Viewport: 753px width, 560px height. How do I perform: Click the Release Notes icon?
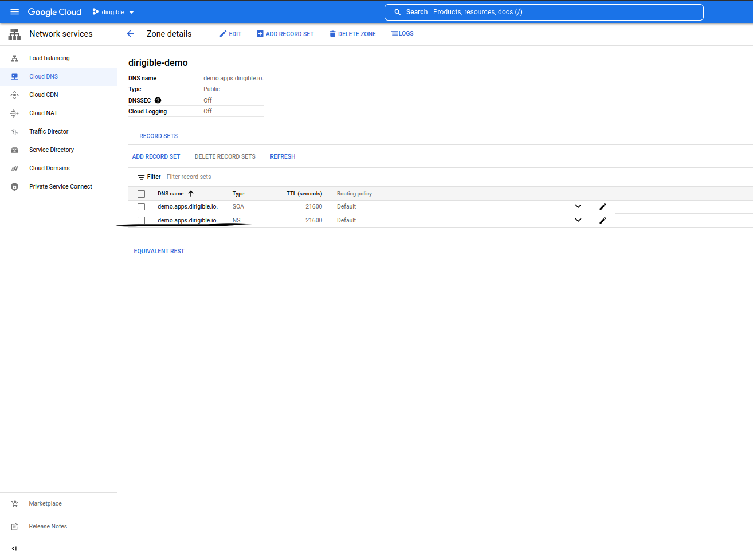pyautogui.click(x=15, y=527)
